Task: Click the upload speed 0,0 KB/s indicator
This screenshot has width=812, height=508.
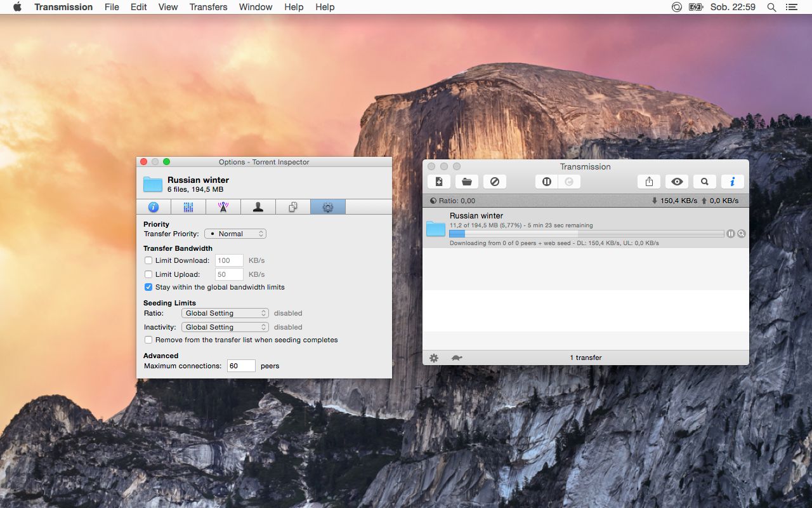Action: coord(720,201)
